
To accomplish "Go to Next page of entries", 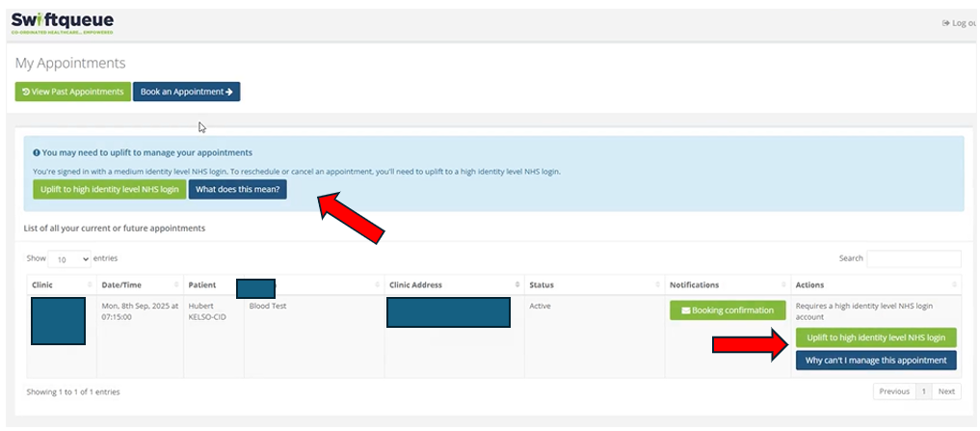I will pos(946,391).
